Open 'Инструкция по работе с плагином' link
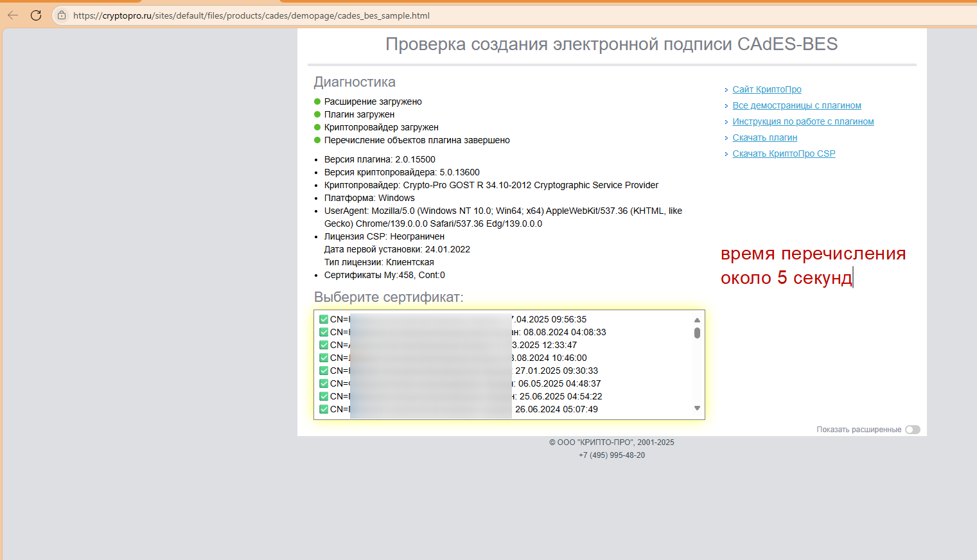Image resolution: width=977 pixels, height=560 pixels. [803, 121]
